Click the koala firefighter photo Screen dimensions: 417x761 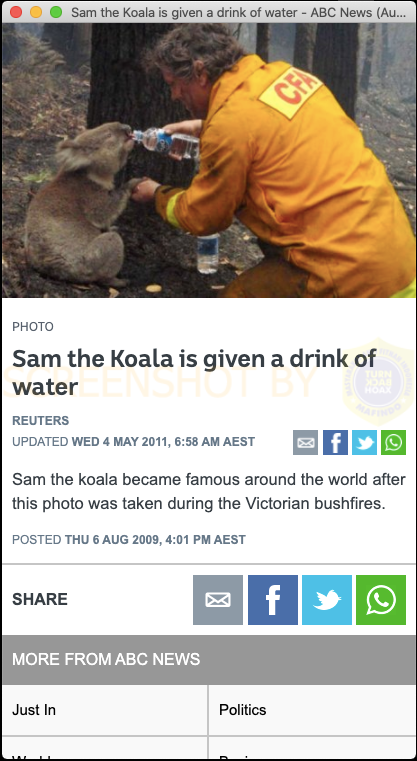click(209, 160)
